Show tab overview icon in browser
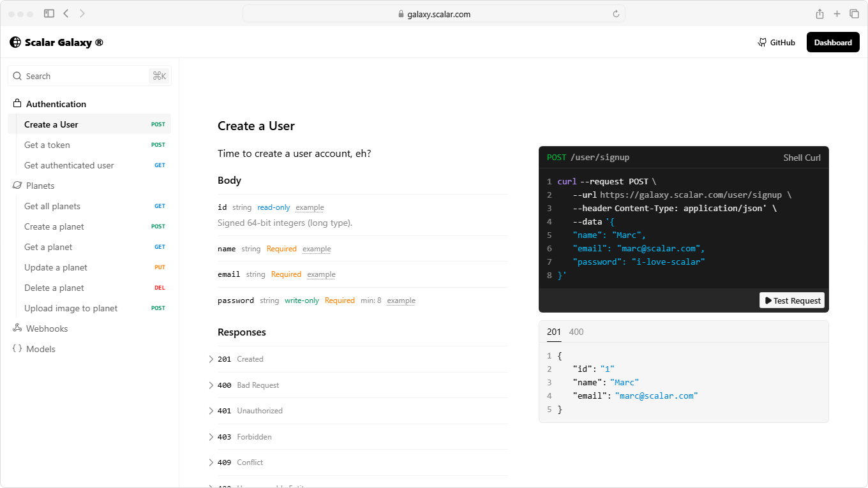 point(854,13)
